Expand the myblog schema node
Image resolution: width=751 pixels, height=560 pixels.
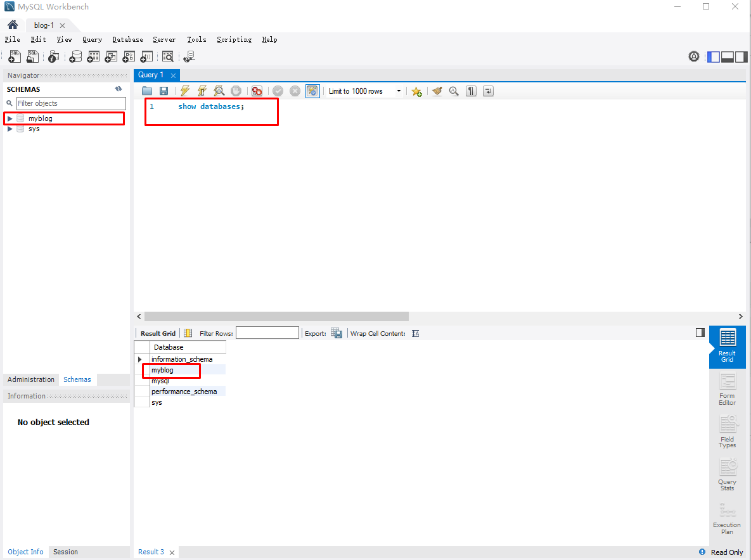pos(10,118)
